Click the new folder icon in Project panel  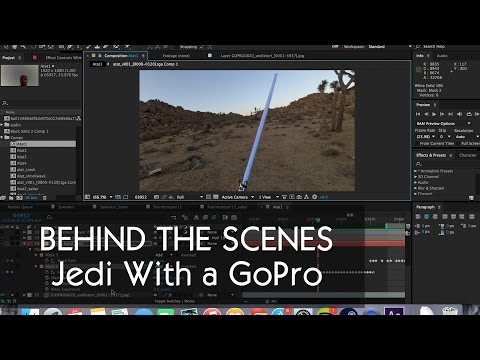coord(11,198)
